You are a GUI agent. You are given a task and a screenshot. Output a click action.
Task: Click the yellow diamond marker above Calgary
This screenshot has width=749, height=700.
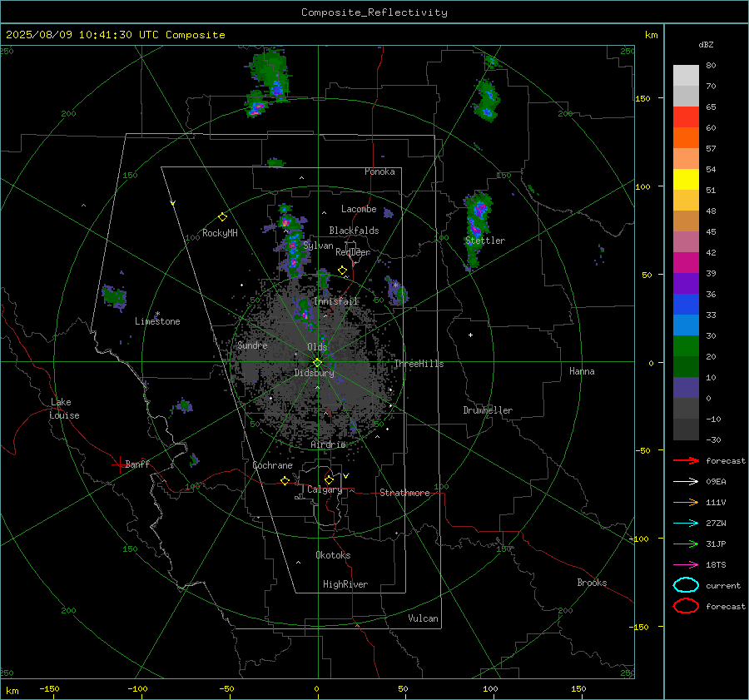click(329, 479)
